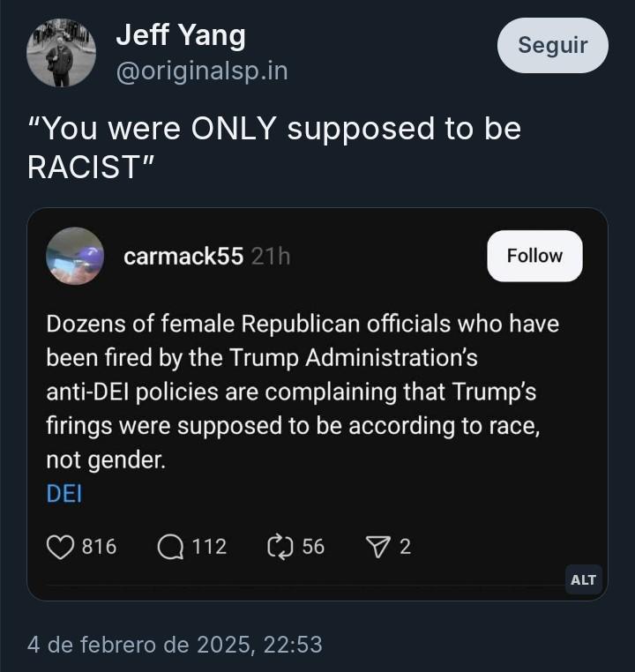Show the ALT image description badge
This screenshot has height=672, width=635.
[x=584, y=580]
